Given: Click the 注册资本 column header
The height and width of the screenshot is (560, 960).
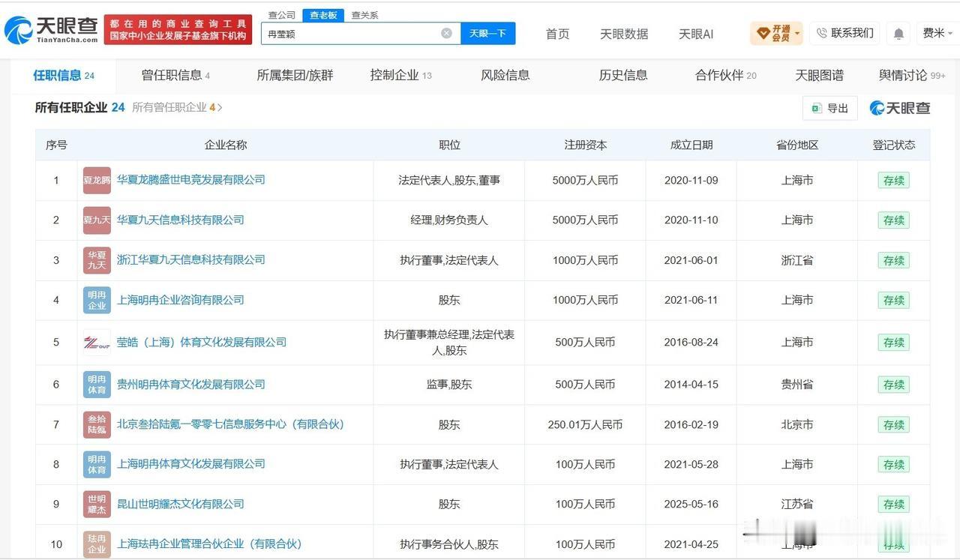Looking at the screenshot, I should (586, 145).
